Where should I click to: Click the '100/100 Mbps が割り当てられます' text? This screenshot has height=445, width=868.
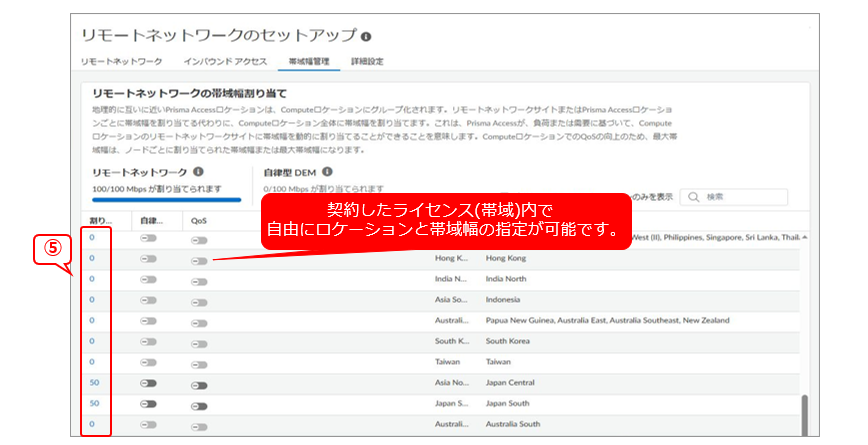point(157,189)
